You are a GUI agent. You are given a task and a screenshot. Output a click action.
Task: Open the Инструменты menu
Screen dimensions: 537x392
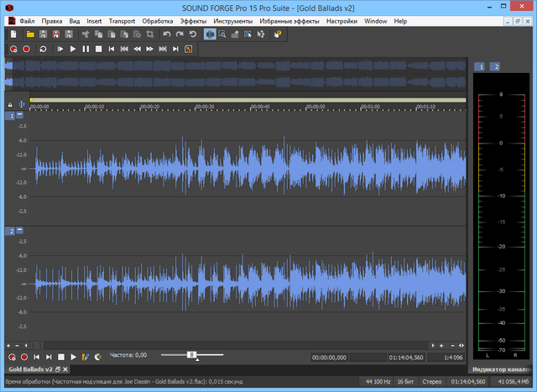(x=232, y=20)
